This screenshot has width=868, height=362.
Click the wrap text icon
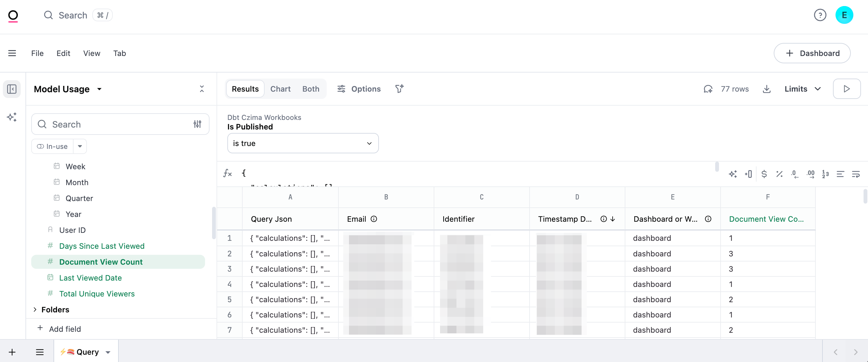(856, 174)
